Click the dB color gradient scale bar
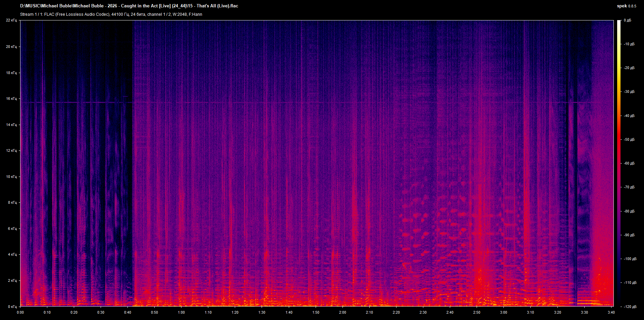This screenshot has width=644, height=320. pos(619,163)
